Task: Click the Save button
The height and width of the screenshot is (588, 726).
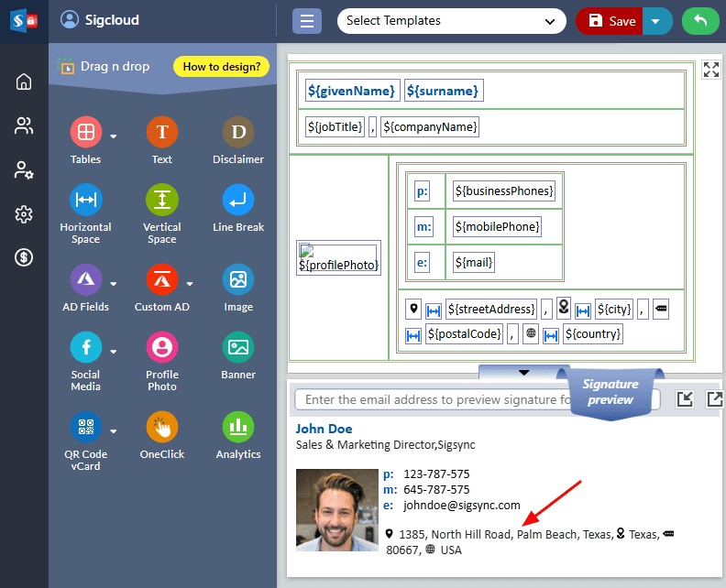Action: (x=610, y=21)
